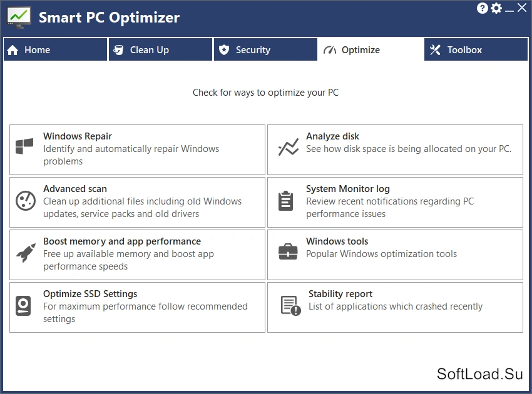Launch Analyze disk
532x394 pixels.
pyautogui.click(x=396, y=150)
